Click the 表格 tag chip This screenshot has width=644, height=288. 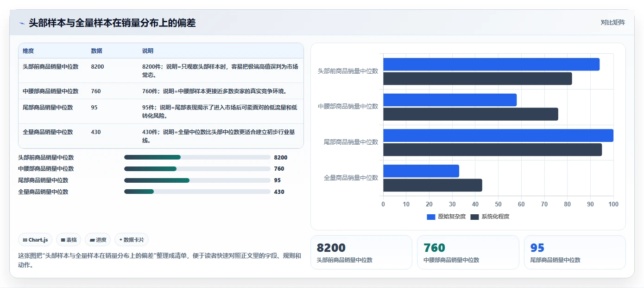tap(69, 240)
